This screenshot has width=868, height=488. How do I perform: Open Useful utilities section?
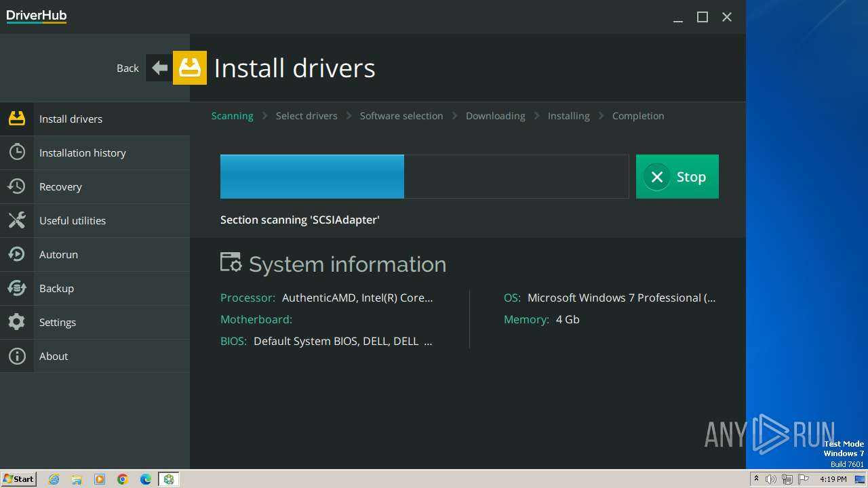(x=95, y=220)
